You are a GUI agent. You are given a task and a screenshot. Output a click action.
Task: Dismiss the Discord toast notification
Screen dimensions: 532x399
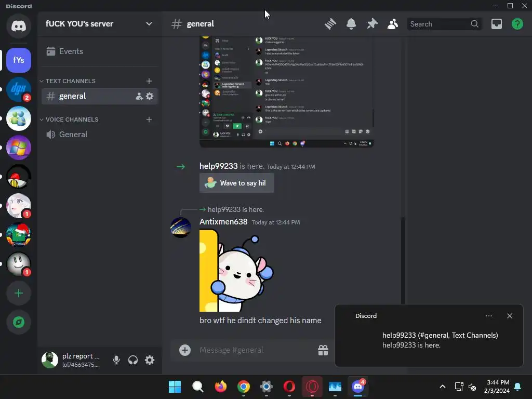click(510, 316)
